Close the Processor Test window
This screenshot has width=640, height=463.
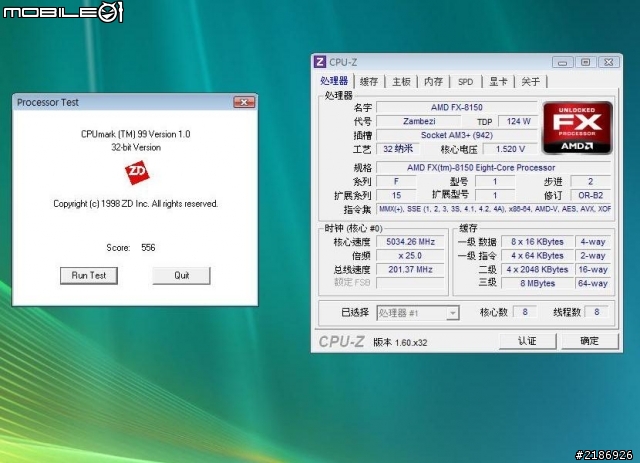coord(244,102)
